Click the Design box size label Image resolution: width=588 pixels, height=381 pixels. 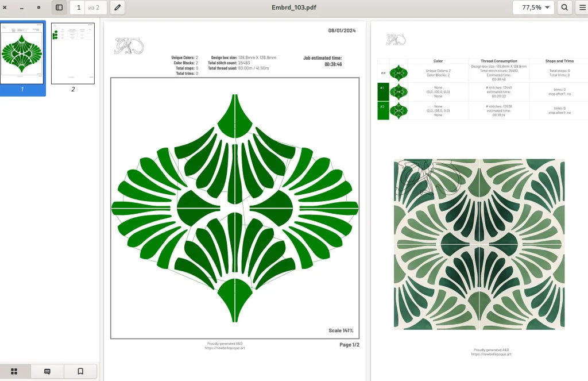pyautogui.click(x=224, y=57)
